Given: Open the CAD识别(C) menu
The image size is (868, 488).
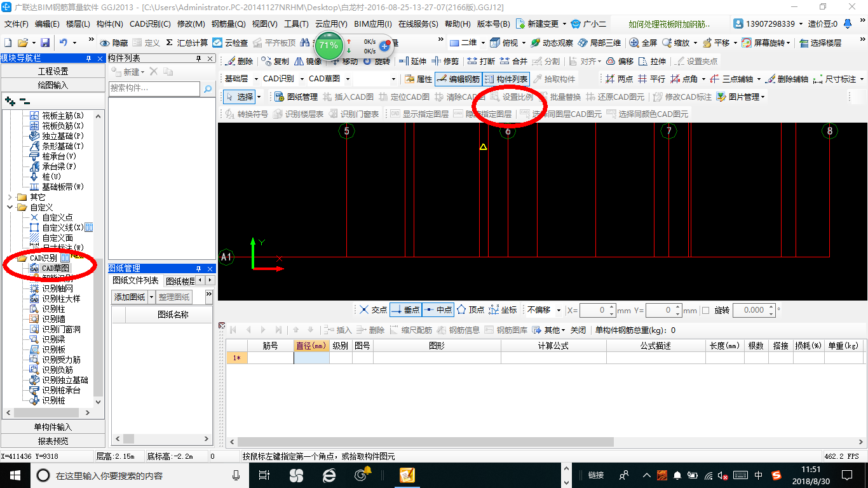Looking at the screenshot, I should click(x=150, y=24).
